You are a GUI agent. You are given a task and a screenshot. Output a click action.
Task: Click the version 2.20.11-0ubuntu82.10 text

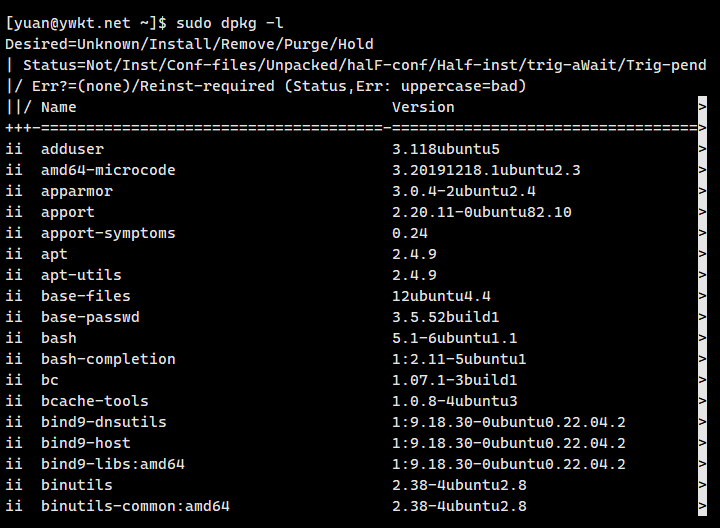(482, 212)
